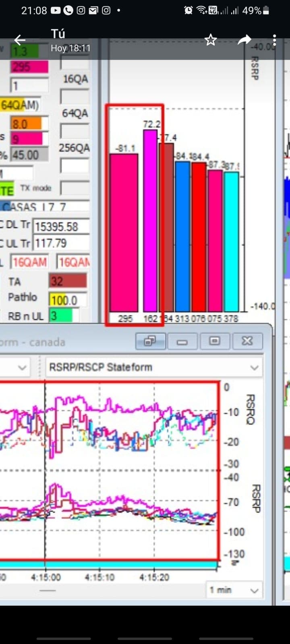Close the canada chart window
Viewport: 290px width, 644px height.
click(247, 341)
